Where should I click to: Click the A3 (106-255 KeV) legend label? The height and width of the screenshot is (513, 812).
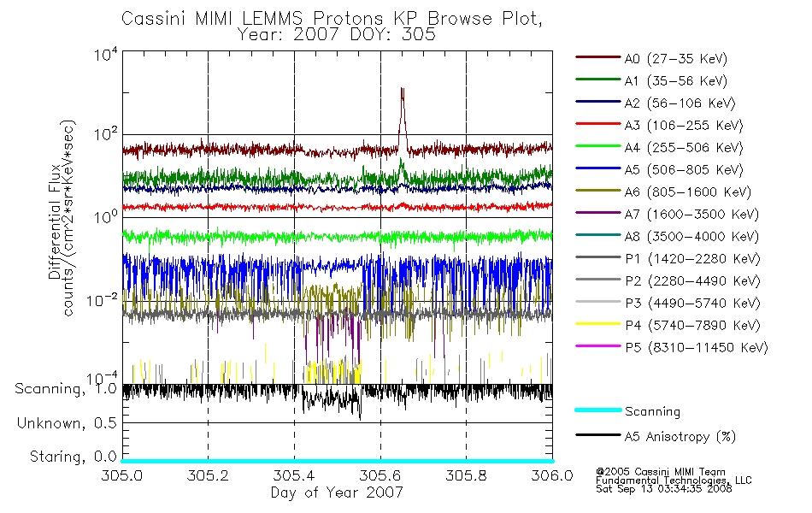tap(684, 126)
